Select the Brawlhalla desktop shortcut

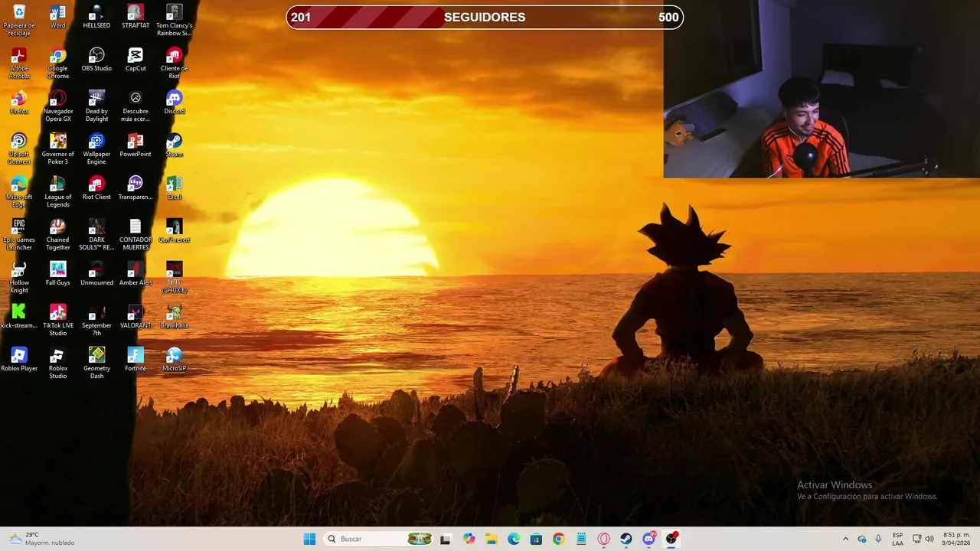tap(175, 317)
